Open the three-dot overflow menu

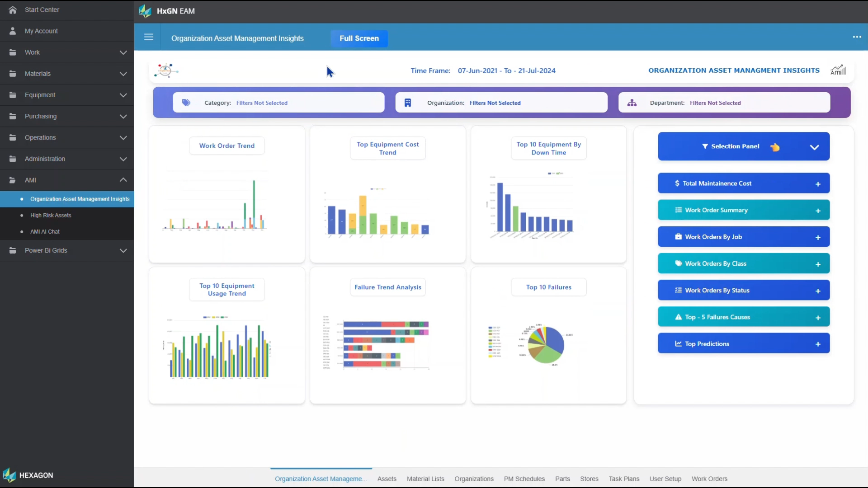857,37
